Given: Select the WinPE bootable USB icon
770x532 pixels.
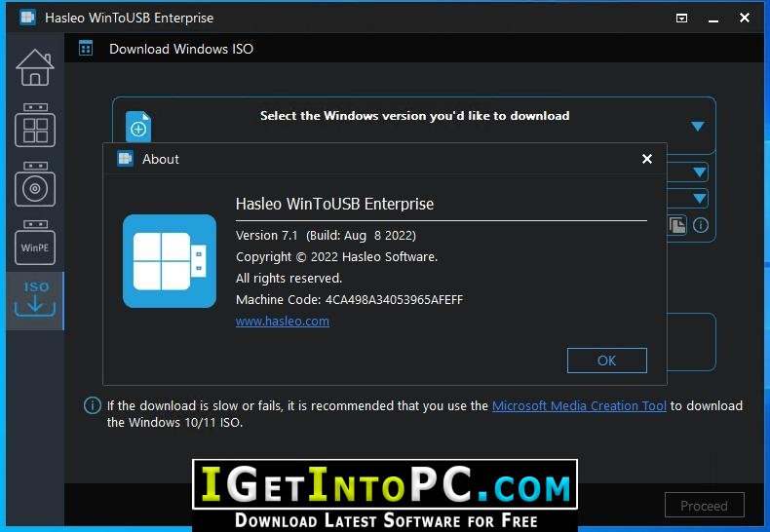Looking at the screenshot, I should pos(35,243).
